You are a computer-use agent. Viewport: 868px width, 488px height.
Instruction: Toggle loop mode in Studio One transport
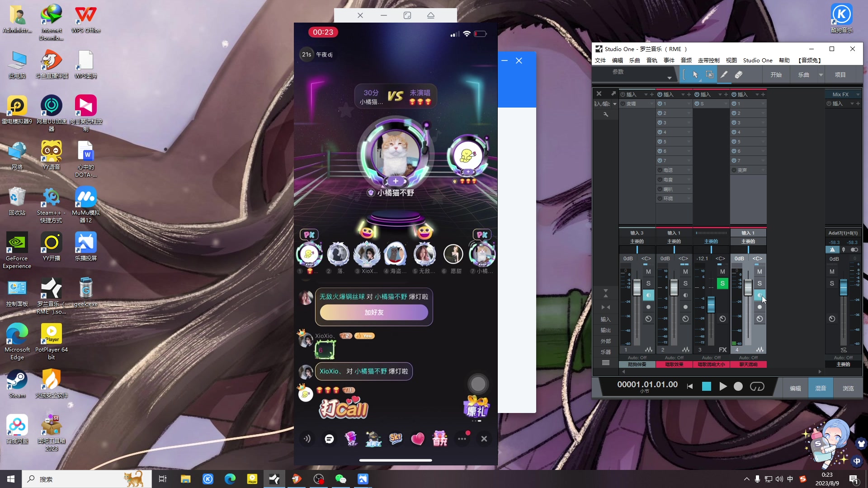tap(757, 386)
